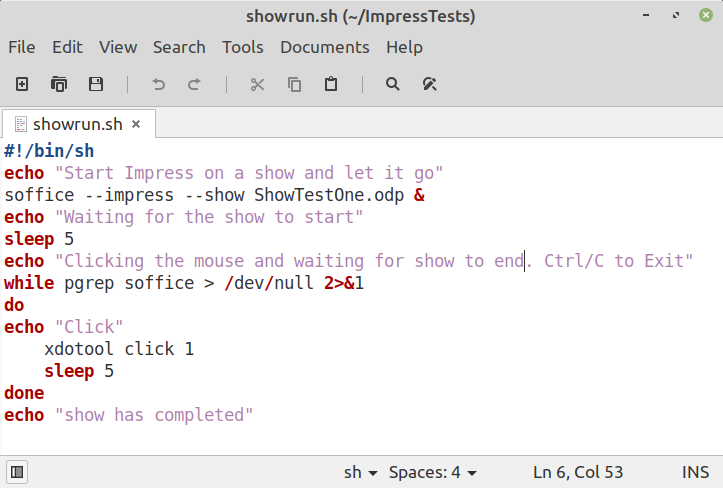Screen dimensions: 723x488
Task: Click /dev/null in the while line
Action: pyautogui.click(x=269, y=283)
